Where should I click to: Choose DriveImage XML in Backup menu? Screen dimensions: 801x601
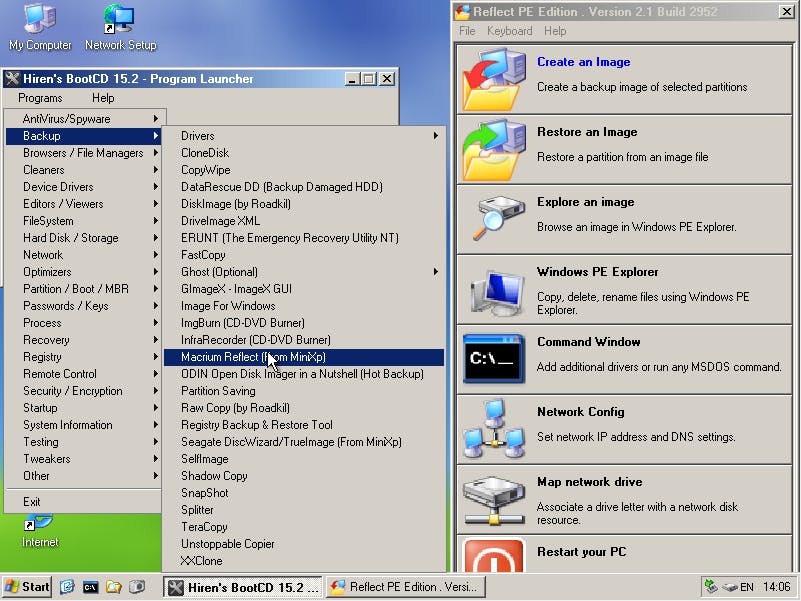coord(304,221)
